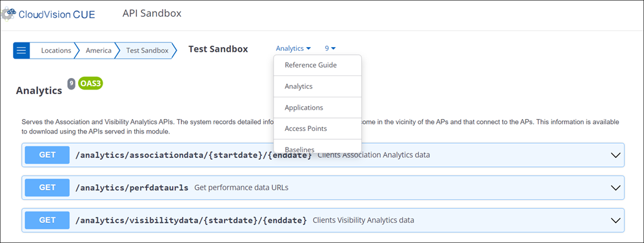
Task: Click the Analytics section heading
Action: [39, 91]
